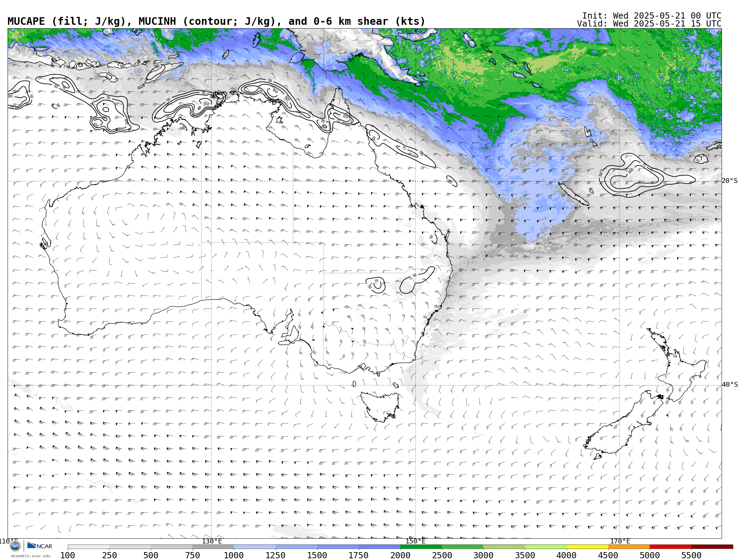Click the 250 colorbar label

click(109, 556)
